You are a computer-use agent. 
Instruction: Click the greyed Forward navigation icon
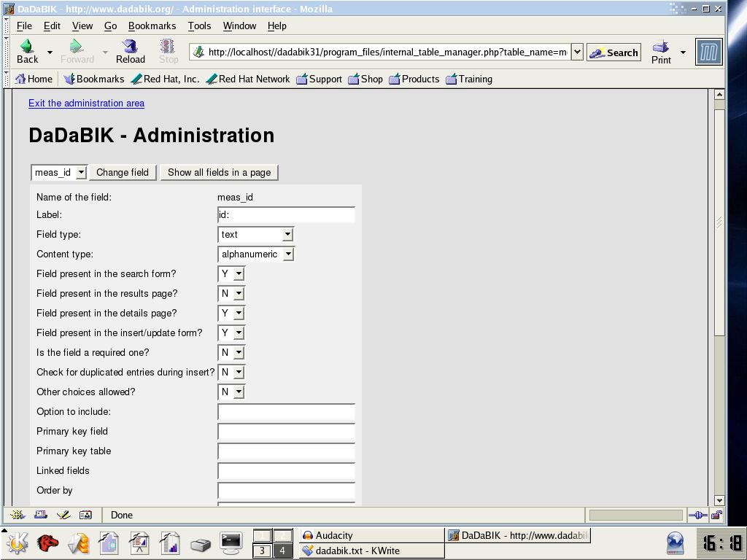click(77, 52)
